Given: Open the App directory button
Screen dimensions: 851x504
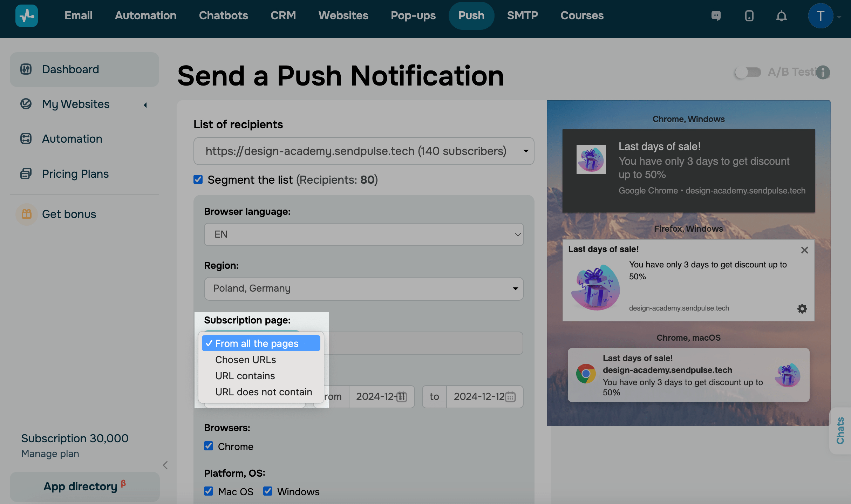Looking at the screenshot, I should click(84, 486).
